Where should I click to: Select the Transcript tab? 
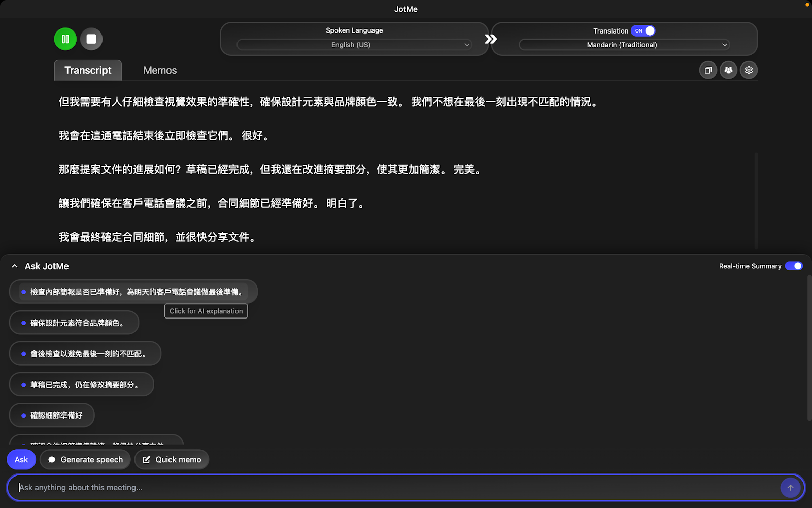(x=87, y=70)
